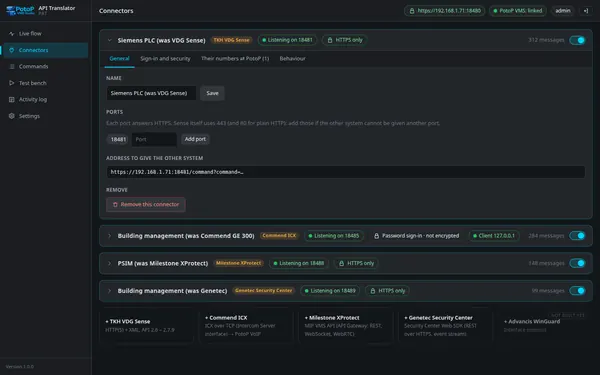Add a Milestone XProtect connector
Viewport: 600px width, 375px height.
[346, 326]
